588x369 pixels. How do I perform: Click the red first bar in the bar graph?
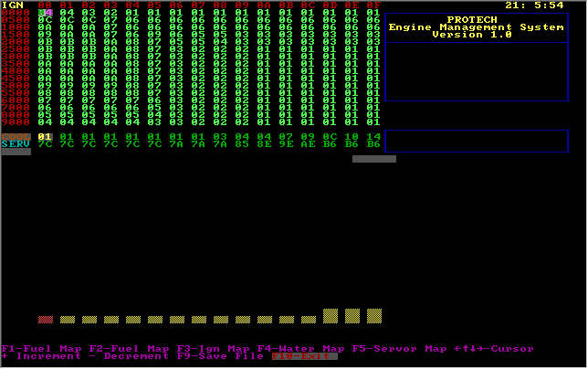click(45, 320)
